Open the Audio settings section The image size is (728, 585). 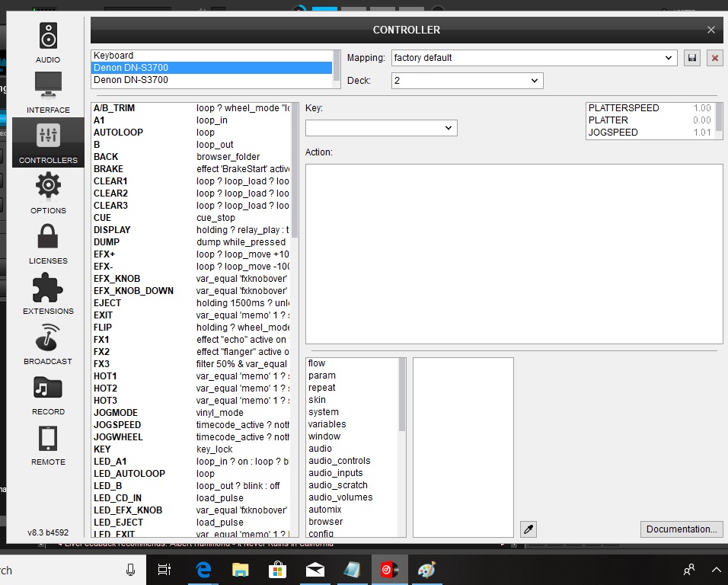48,43
